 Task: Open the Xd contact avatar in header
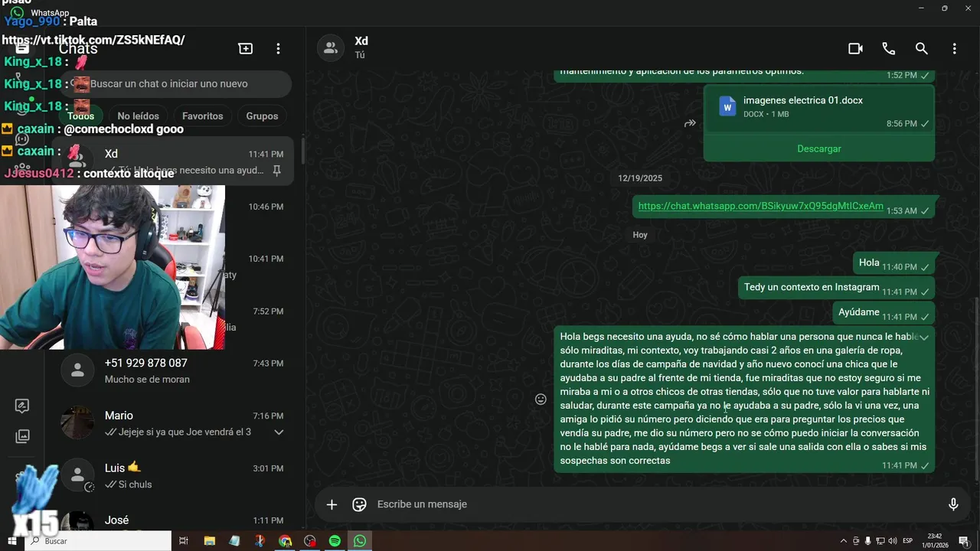click(x=331, y=48)
